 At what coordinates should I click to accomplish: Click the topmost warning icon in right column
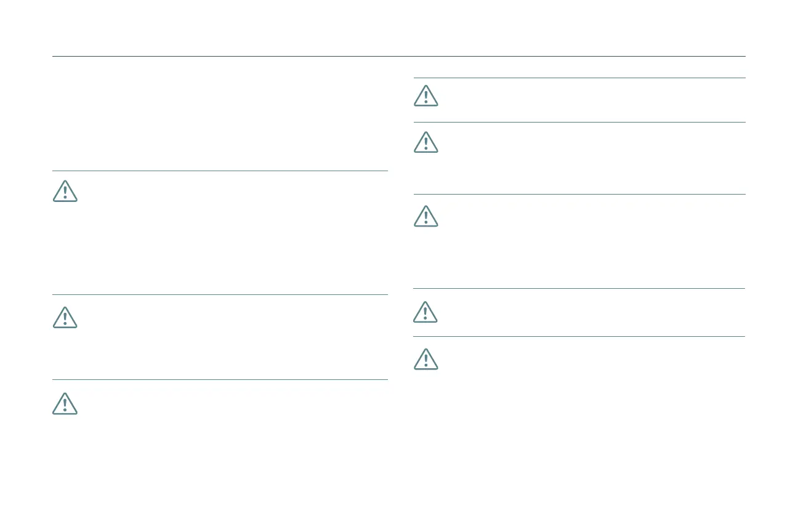pos(425,96)
